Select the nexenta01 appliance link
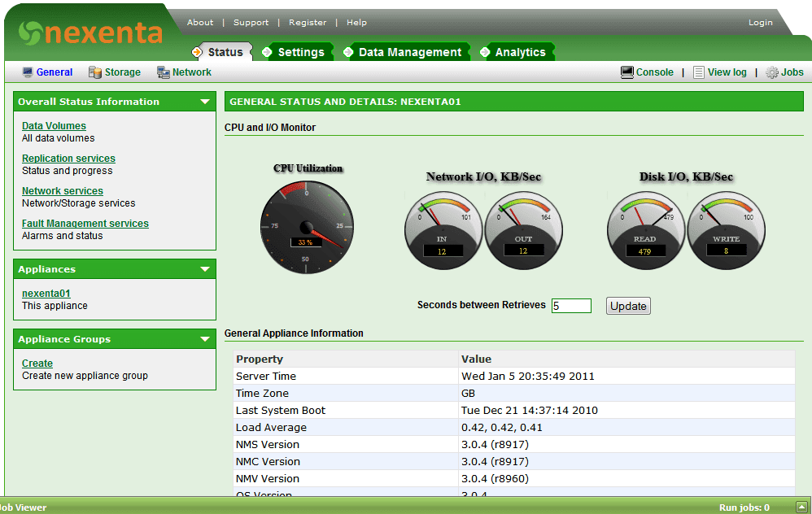This screenshot has height=514, width=812. coord(46,294)
